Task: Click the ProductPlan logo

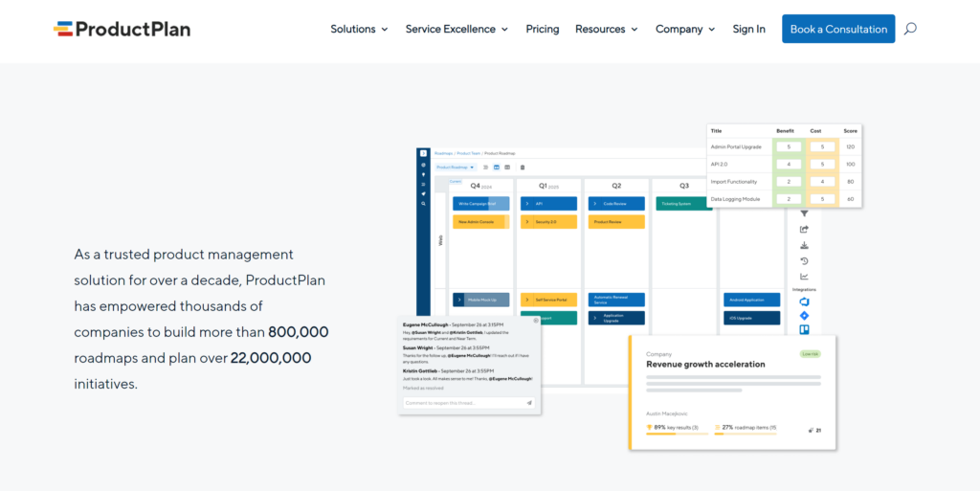Action: tap(122, 29)
